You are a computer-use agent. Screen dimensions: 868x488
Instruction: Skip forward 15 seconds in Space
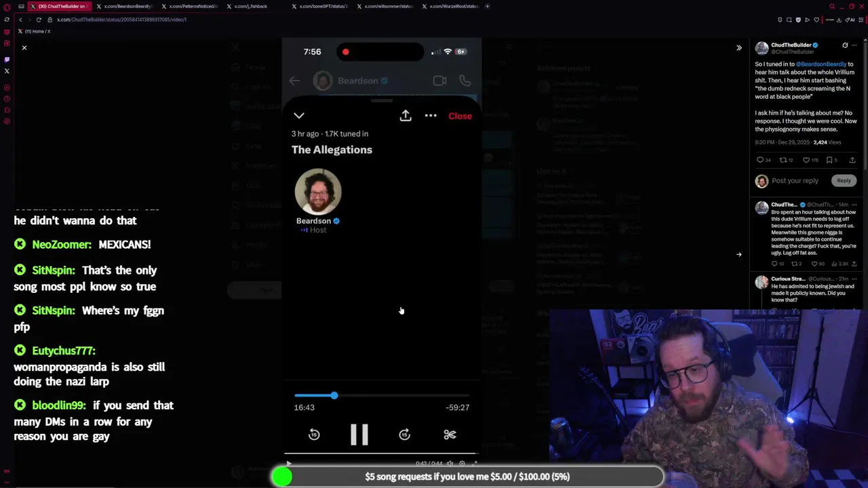tap(405, 435)
